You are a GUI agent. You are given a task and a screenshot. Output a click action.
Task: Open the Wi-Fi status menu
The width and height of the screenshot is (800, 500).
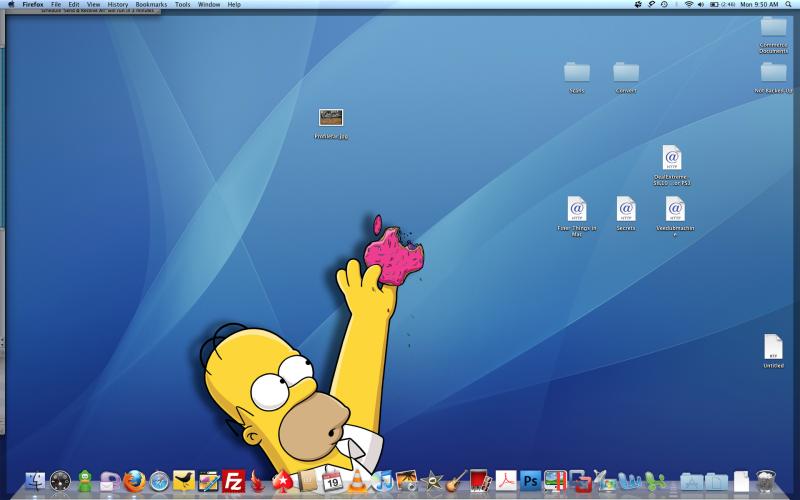pyautogui.click(x=689, y=4)
